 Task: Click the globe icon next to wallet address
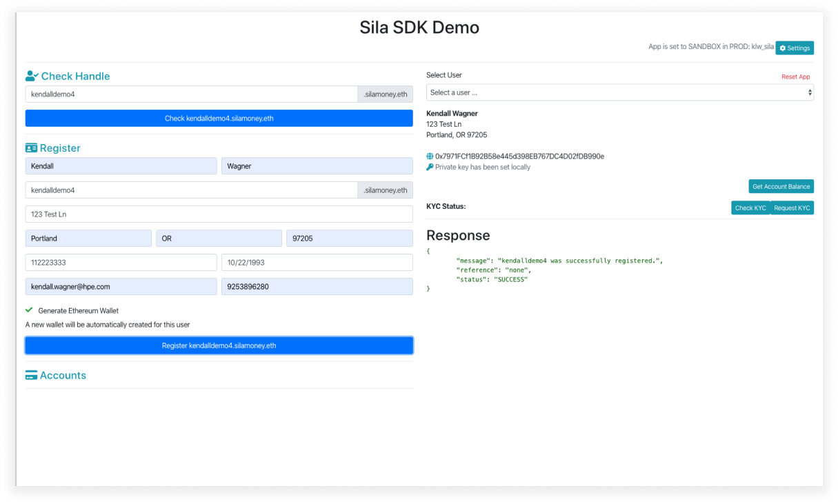click(x=430, y=157)
